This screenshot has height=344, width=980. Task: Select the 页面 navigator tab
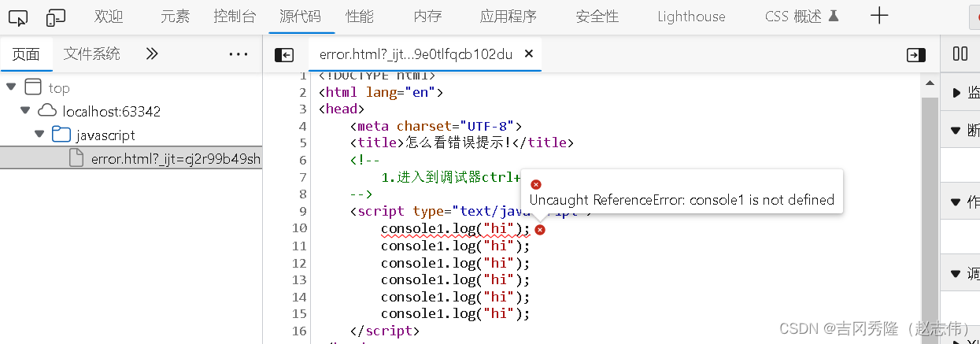(x=26, y=54)
